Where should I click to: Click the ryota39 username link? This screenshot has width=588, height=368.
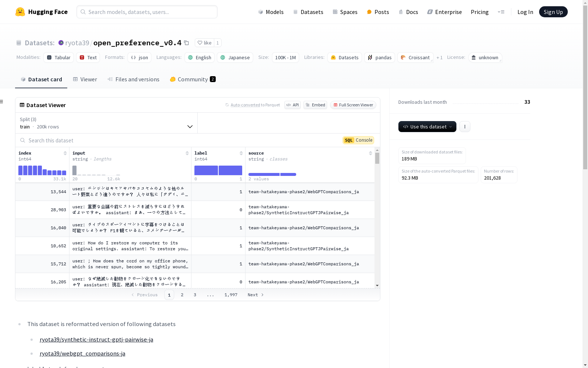point(77,43)
